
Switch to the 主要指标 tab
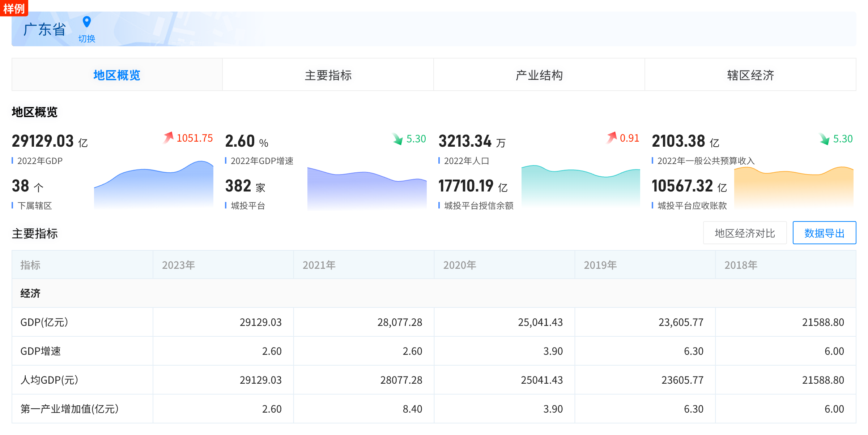point(328,75)
